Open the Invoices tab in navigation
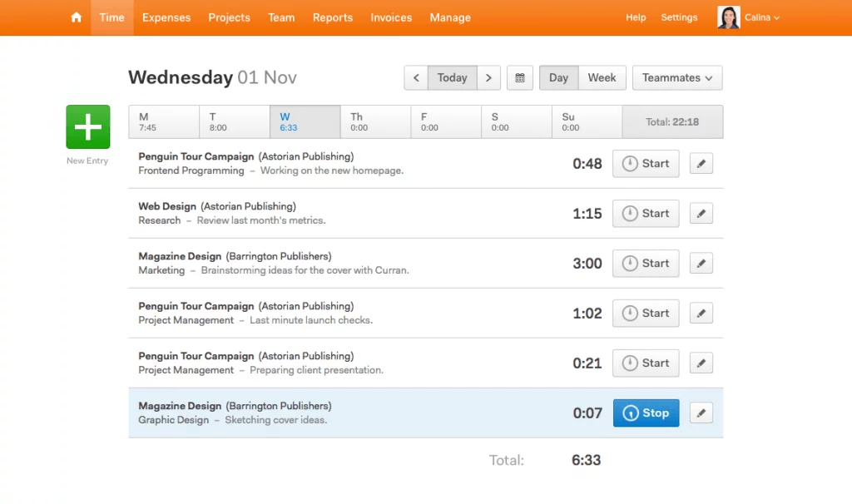Viewport: 852px width, 504px height. 391,17
